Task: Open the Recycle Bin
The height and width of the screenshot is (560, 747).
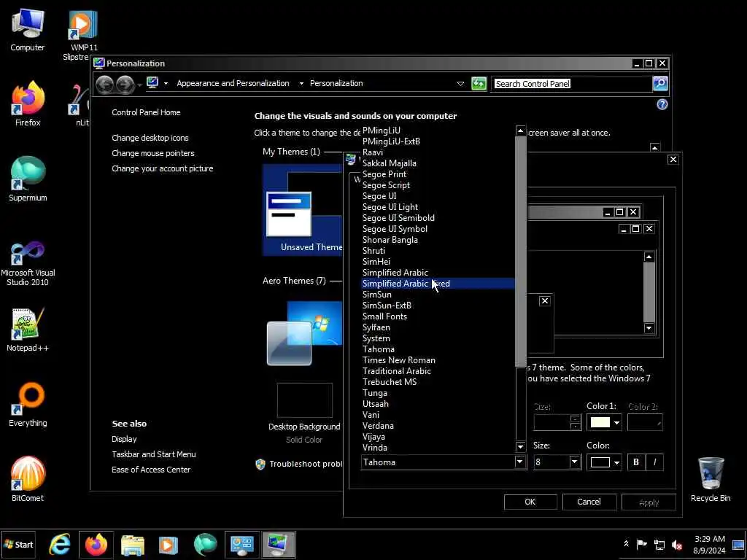Action: click(711, 480)
